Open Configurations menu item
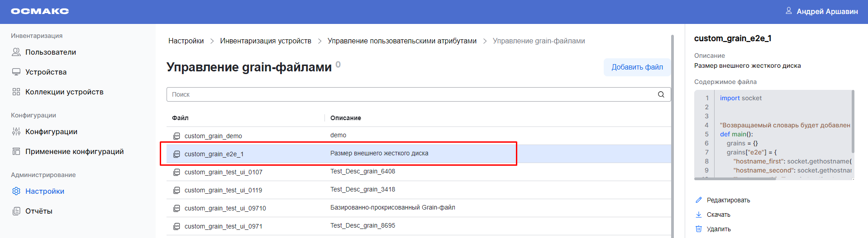This screenshot has height=238, width=868. pyautogui.click(x=51, y=132)
